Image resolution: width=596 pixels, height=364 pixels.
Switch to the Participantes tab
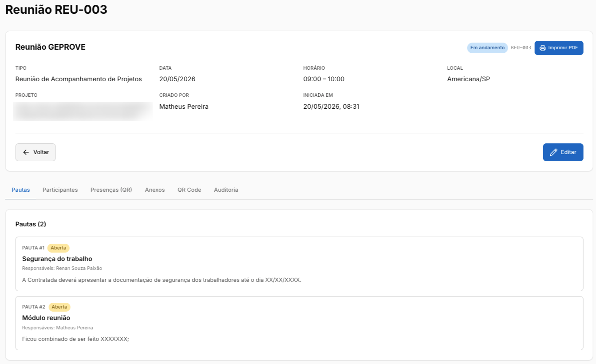[60, 190]
